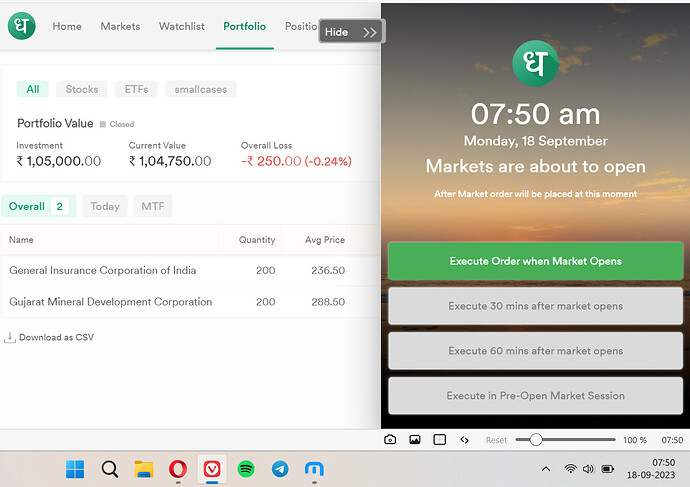Click the status bar clock showing 07:50
This screenshot has height=487, width=690.
tap(672, 440)
